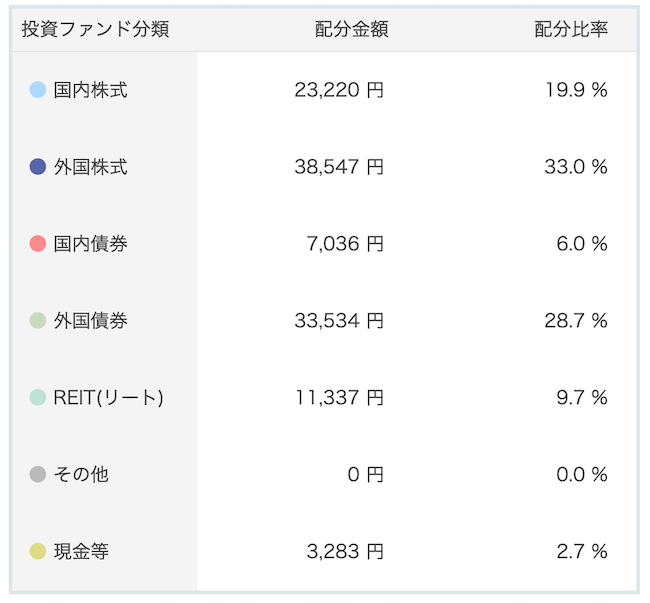
Task: Click the 配分金額 column header
Action: [352, 29]
